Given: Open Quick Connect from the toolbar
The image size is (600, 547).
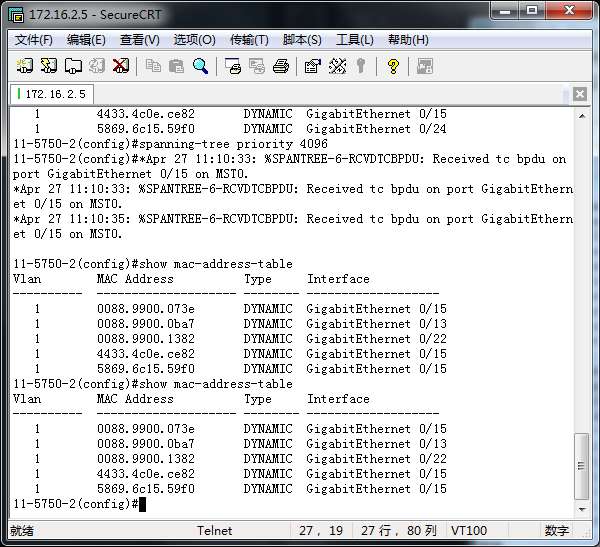Looking at the screenshot, I should click(x=49, y=66).
